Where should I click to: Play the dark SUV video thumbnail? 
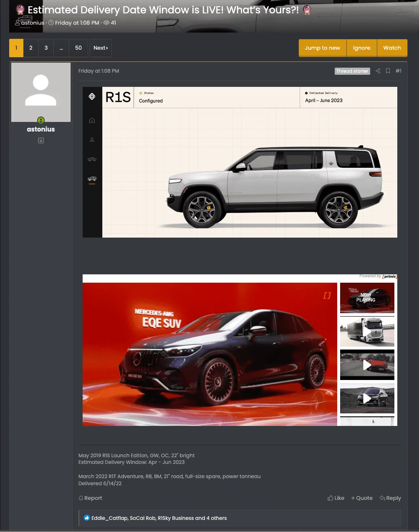point(367,398)
